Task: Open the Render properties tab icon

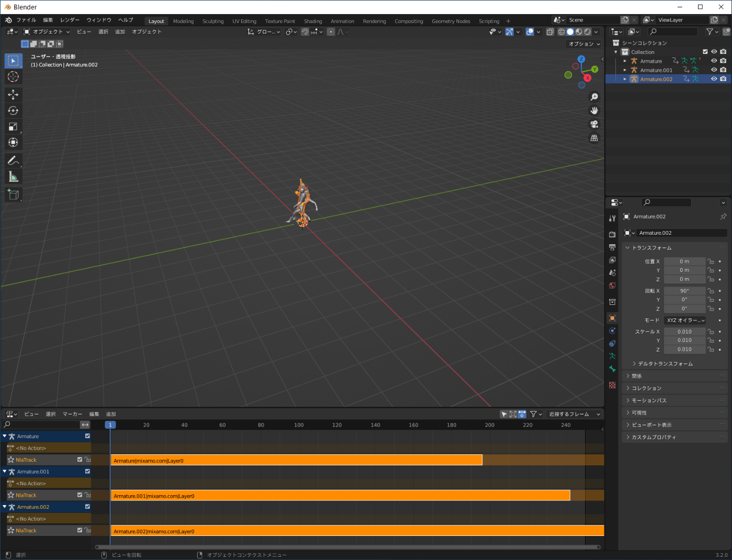Action: (x=612, y=234)
